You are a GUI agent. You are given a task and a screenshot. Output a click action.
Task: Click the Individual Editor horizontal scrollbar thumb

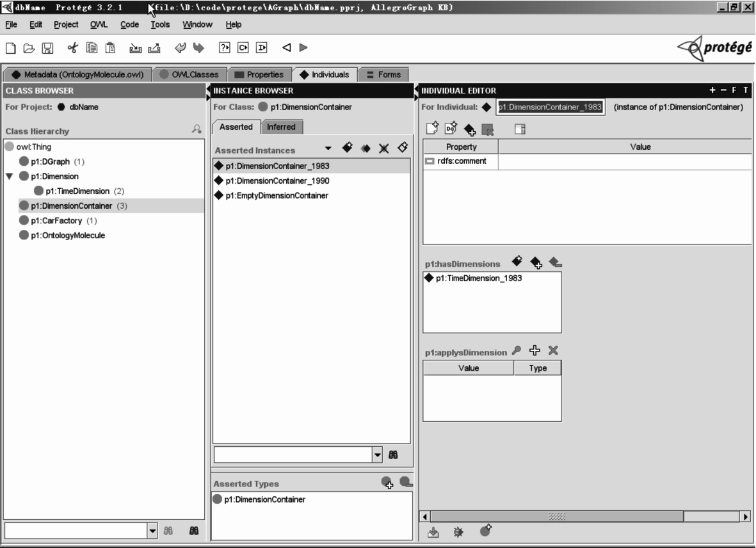point(557,517)
